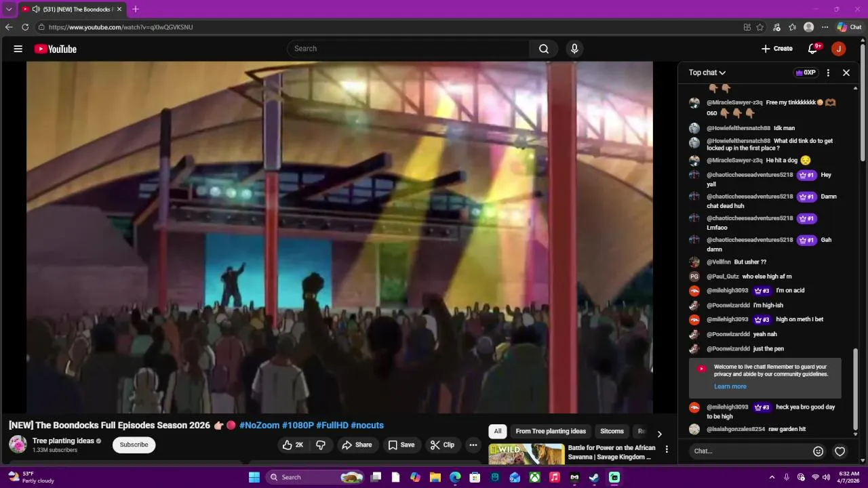Viewport: 868px width, 488px height.
Task: Open YouTube notifications bell
Action: tap(813, 49)
